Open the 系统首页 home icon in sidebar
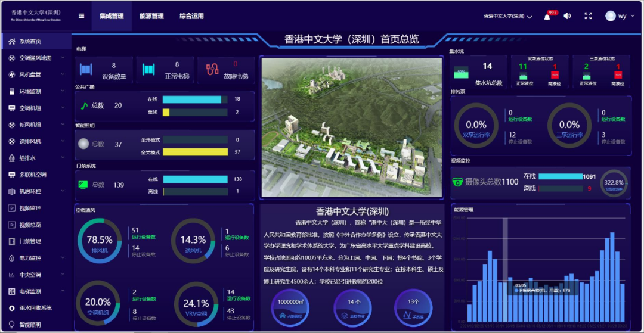 (x=12, y=42)
